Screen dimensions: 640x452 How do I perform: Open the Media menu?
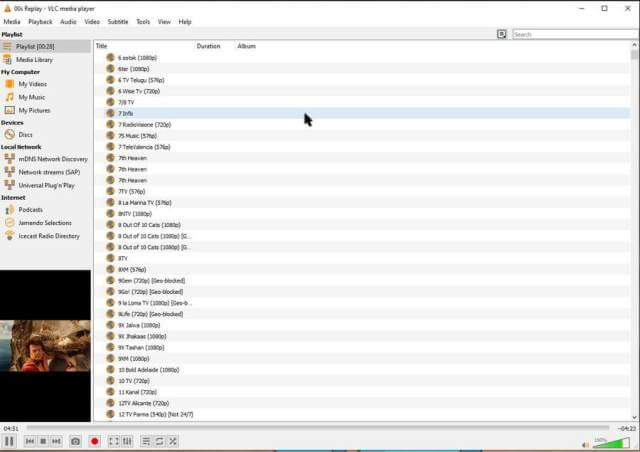pos(12,22)
